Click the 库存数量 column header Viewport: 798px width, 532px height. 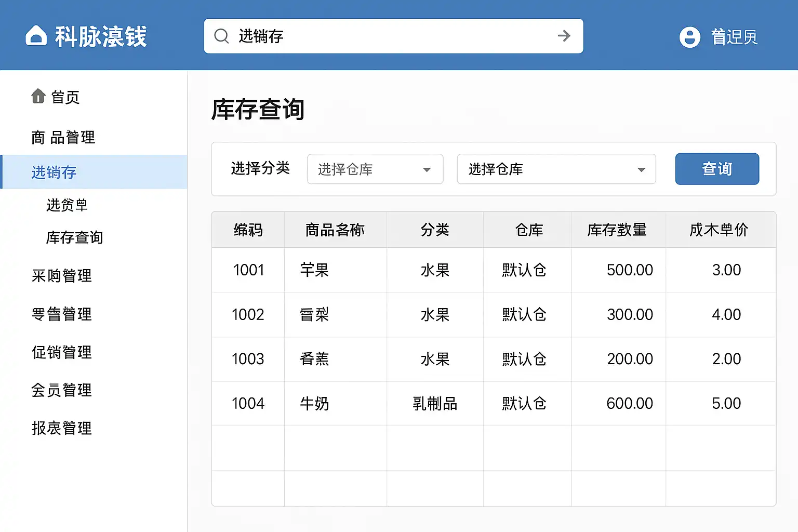point(617,230)
